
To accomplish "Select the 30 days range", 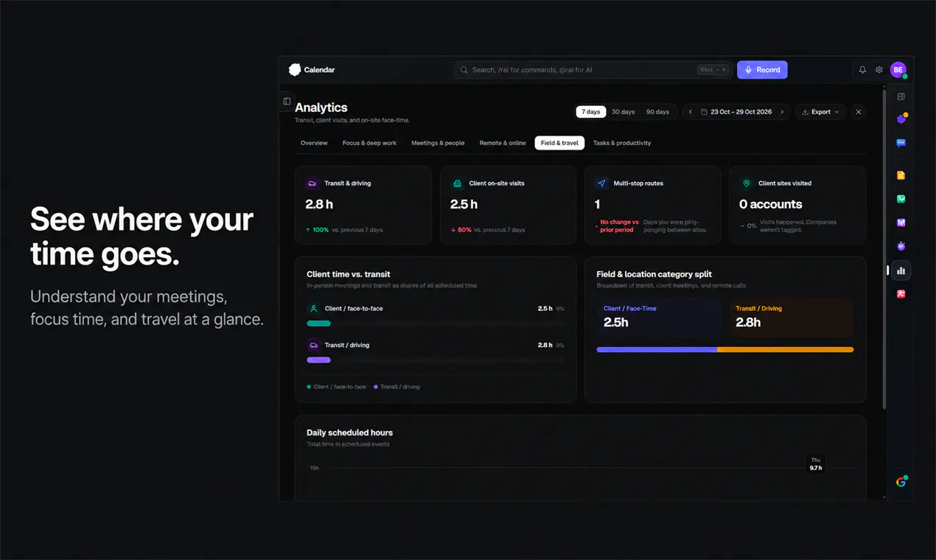I will (623, 112).
